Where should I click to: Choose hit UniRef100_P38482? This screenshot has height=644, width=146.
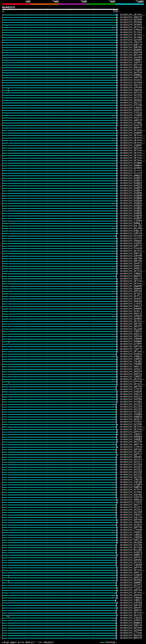pos(131,108)
